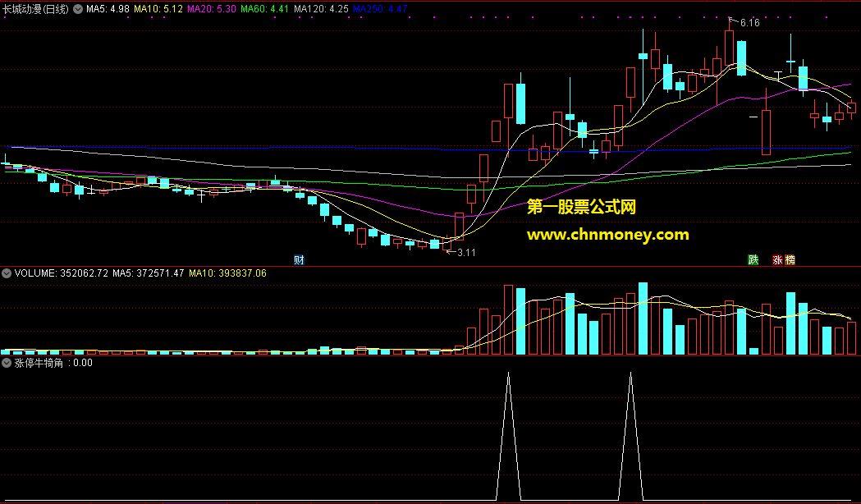Click the 榜 marker icon
This screenshot has width=861, height=504.
[790, 259]
